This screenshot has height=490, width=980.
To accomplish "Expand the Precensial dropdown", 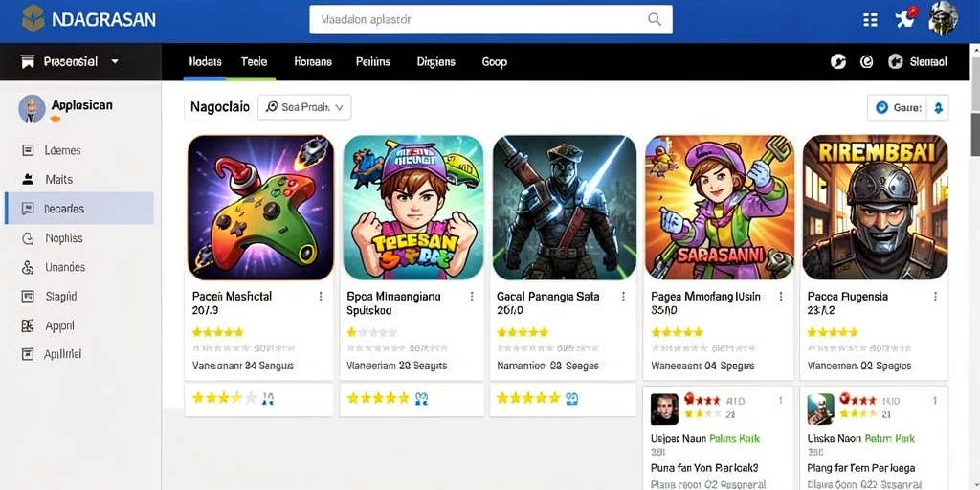I will tap(115, 62).
